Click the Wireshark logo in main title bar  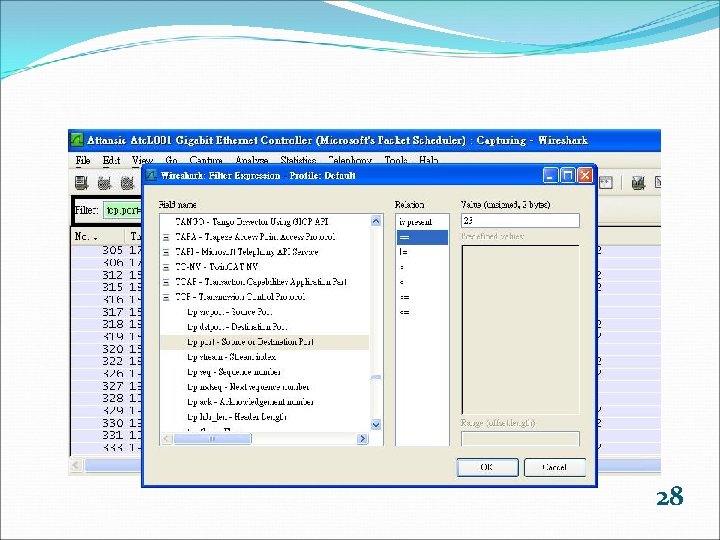pos(77,140)
